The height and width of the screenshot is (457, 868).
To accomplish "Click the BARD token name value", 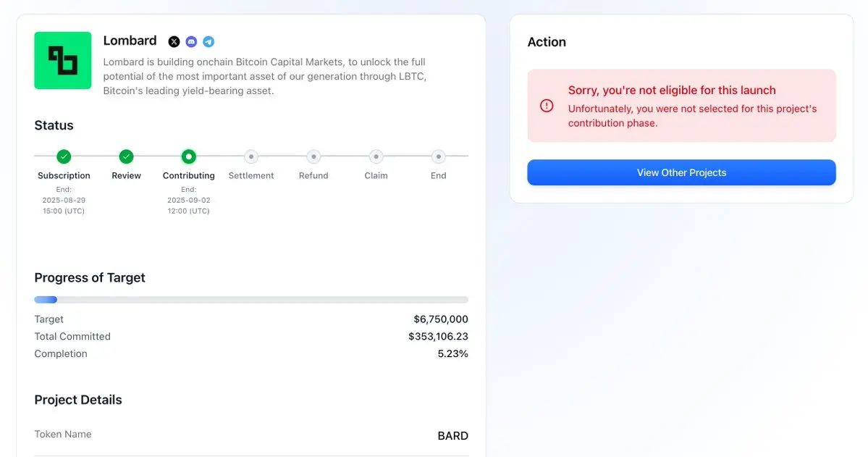I will [x=452, y=436].
